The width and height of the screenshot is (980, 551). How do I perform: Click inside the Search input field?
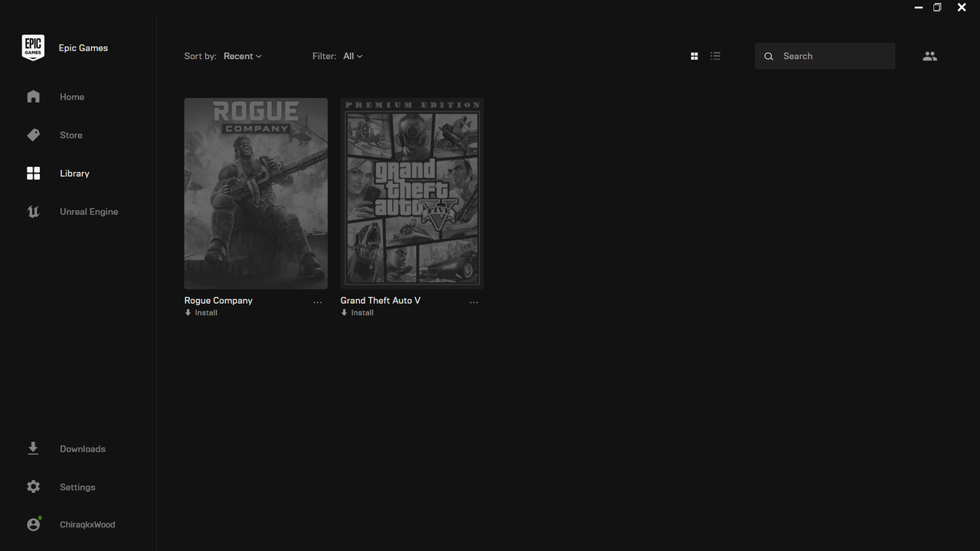click(x=825, y=56)
